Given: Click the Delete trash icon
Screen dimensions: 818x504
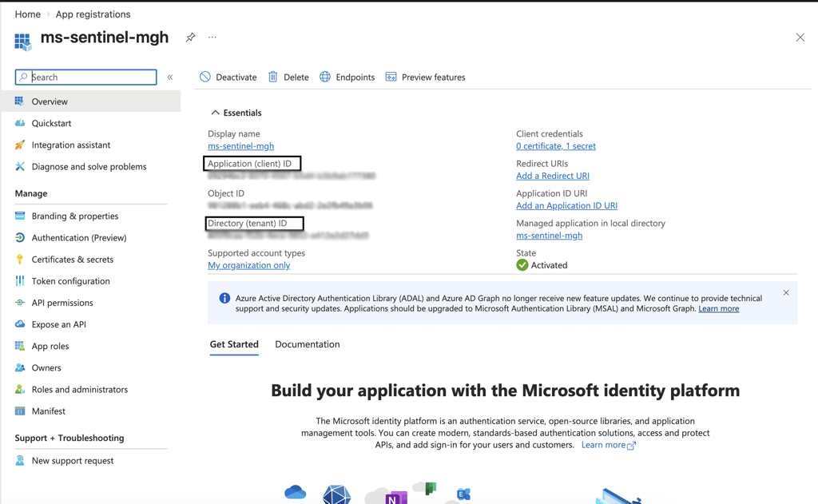Looking at the screenshot, I should tap(273, 77).
